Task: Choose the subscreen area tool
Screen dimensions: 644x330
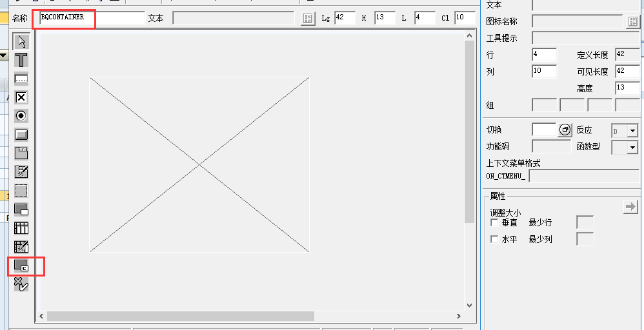Action: pyautogui.click(x=21, y=209)
